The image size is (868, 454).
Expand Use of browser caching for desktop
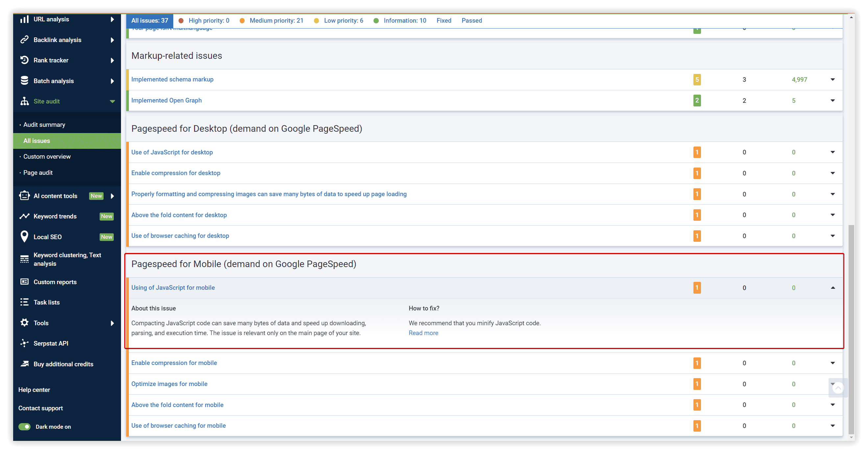832,236
